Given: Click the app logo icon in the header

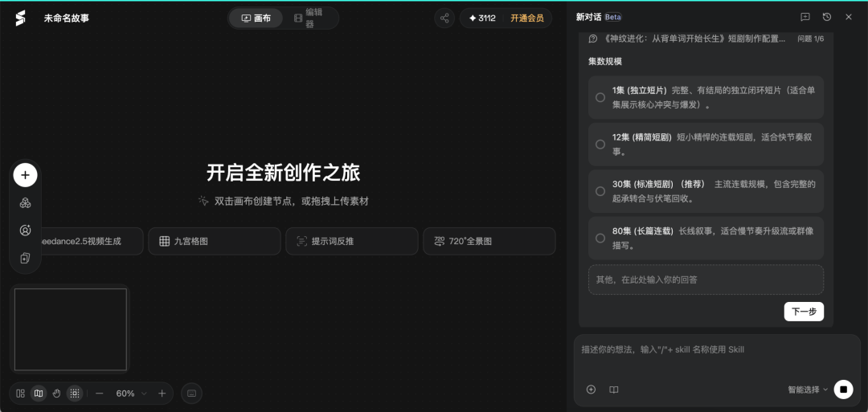Looking at the screenshot, I should [20, 18].
